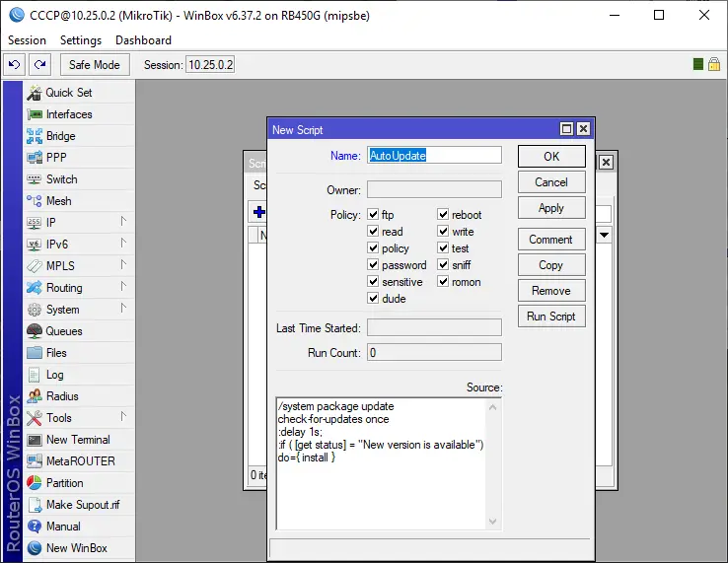The height and width of the screenshot is (563, 728).
Task: Disable the reboot policy checkbox
Action: pyautogui.click(x=443, y=214)
